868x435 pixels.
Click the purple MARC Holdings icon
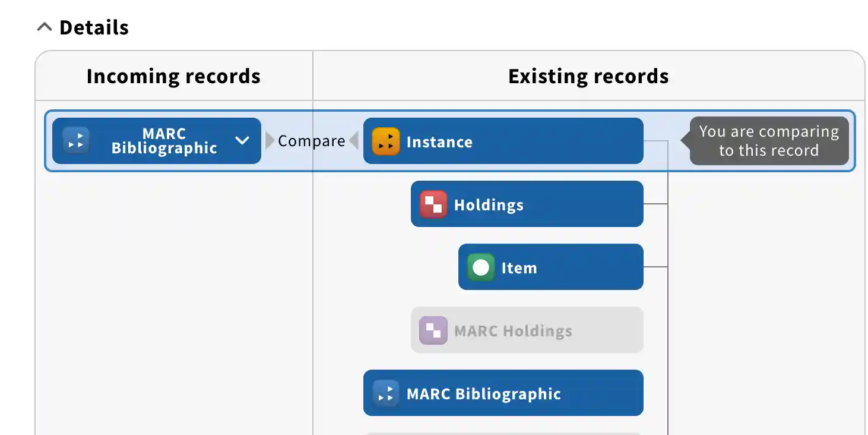(x=433, y=330)
